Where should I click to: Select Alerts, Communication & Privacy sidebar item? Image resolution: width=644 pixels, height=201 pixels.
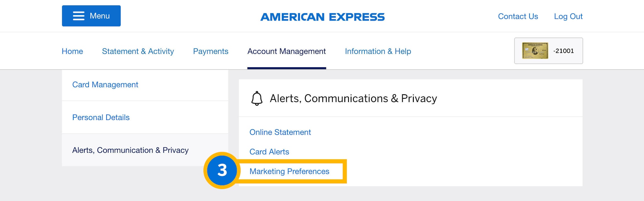[130, 150]
